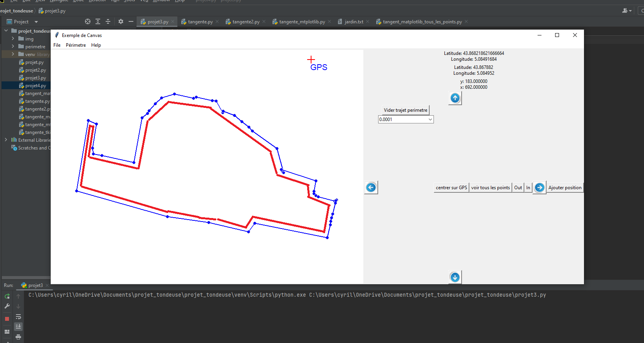Click projet_tondeuse breadcrumb in navigation bar
Viewport: 644px width, 343px height.
pos(16,11)
